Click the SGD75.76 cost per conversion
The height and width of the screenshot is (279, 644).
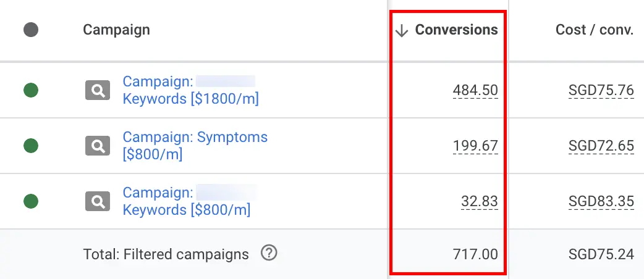(x=601, y=91)
